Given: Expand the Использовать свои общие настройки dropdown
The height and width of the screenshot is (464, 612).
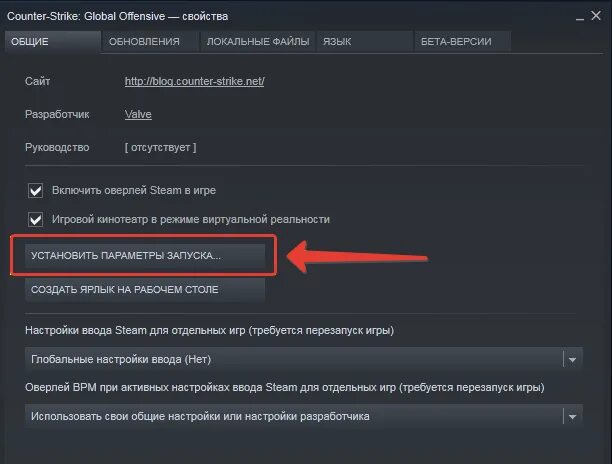Looking at the screenshot, I should pos(304,416).
